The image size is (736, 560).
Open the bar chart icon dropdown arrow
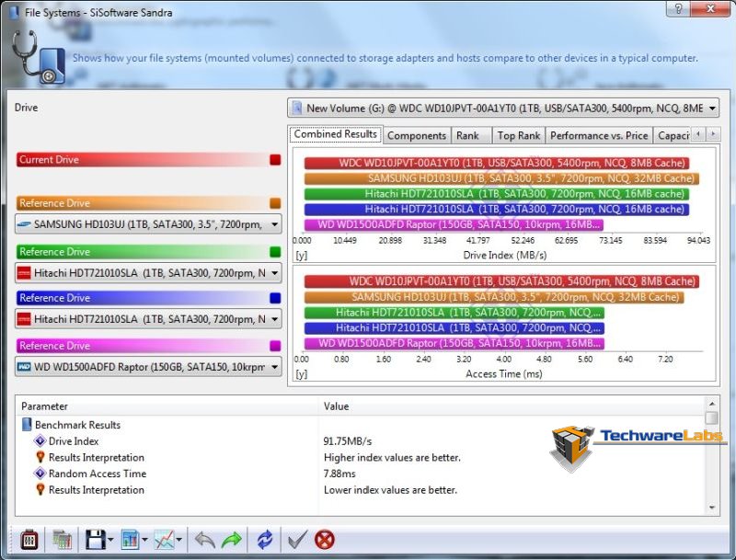[x=144, y=541]
